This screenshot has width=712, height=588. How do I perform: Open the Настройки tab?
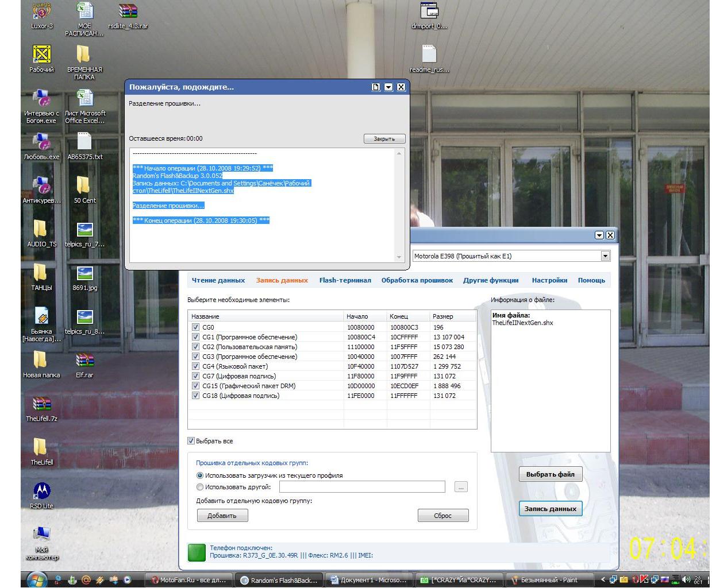tap(549, 280)
